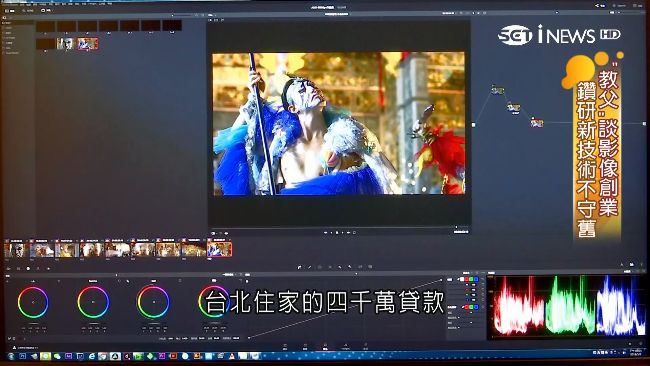Open the Info panel icon above scopes
This screenshot has height=366, width=650.
641,264
